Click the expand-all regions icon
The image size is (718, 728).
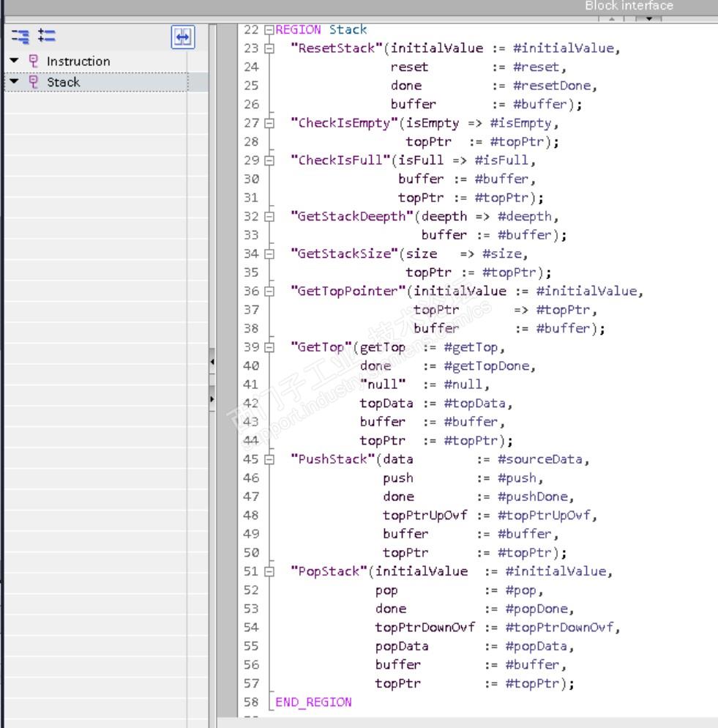click(46, 35)
